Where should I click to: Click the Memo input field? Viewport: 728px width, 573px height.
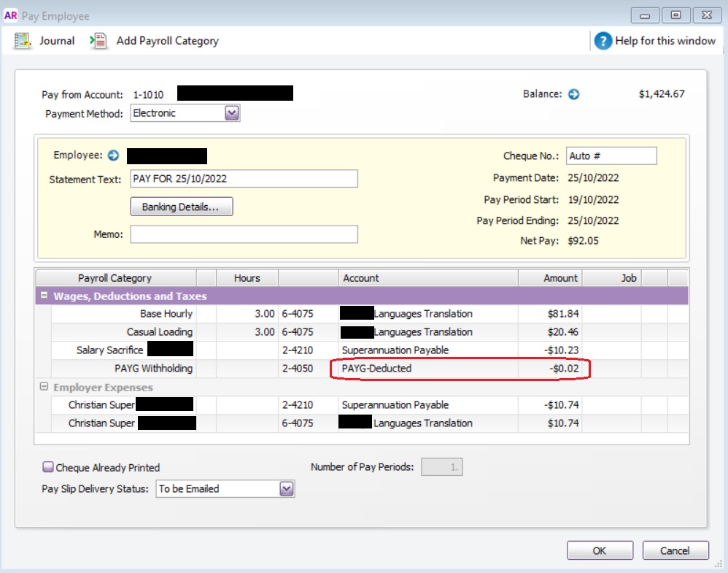[x=244, y=234]
